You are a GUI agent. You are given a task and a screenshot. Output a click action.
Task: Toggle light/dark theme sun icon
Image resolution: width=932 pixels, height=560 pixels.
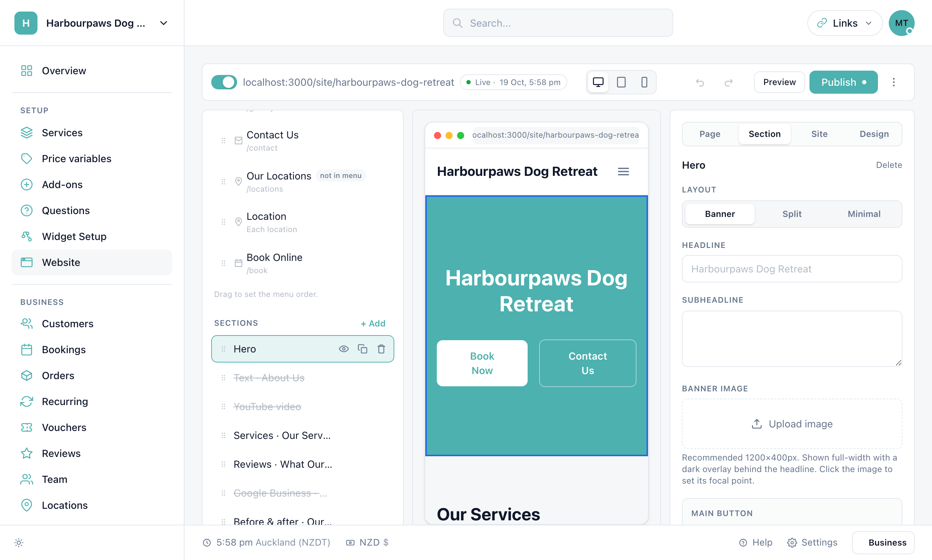tap(19, 543)
